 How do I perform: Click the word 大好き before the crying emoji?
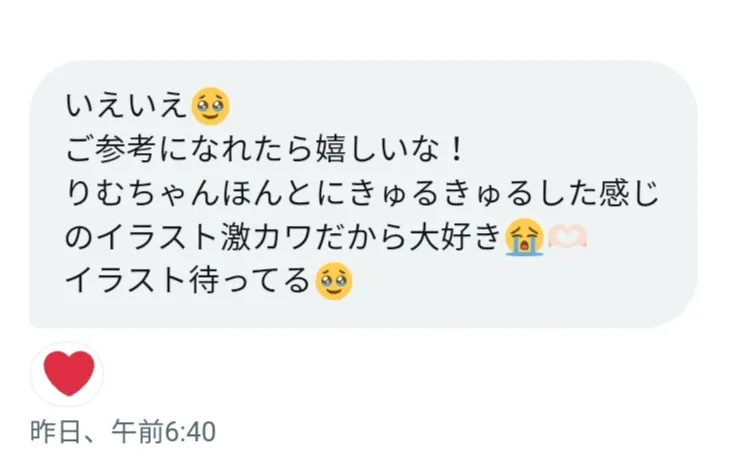(456, 237)
